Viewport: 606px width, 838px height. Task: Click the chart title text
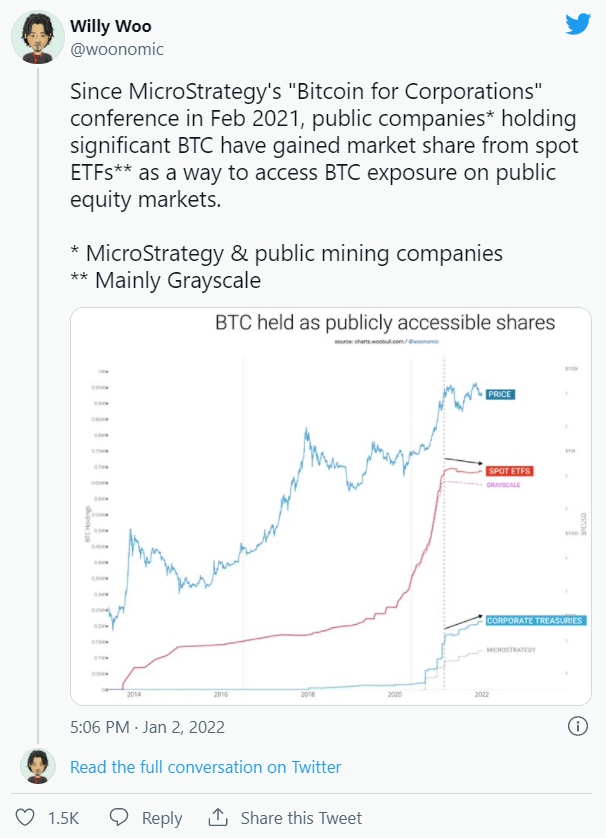point(385,324)
